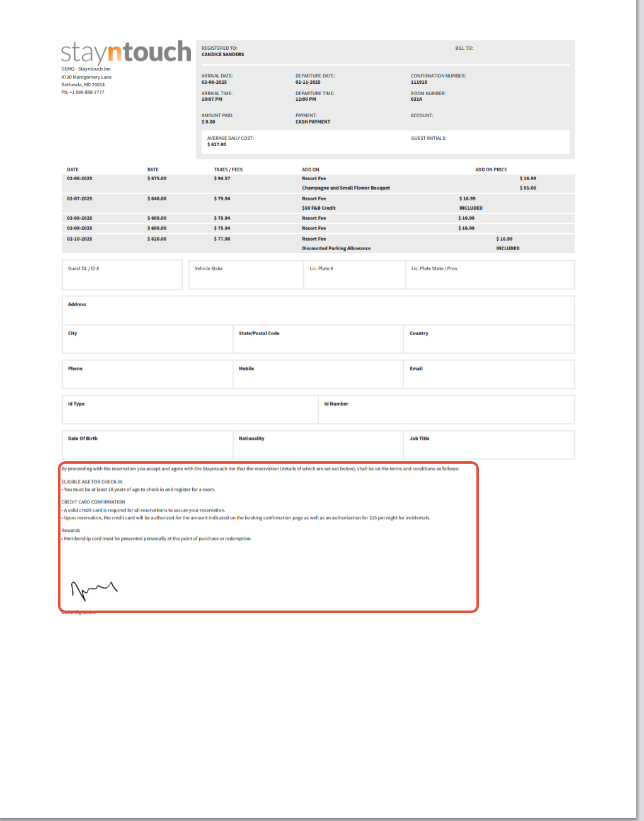Viewport: 644px width, 821px height.
Task: Click the 4720 Montgomery Lane address line
Action: [86, 77]
